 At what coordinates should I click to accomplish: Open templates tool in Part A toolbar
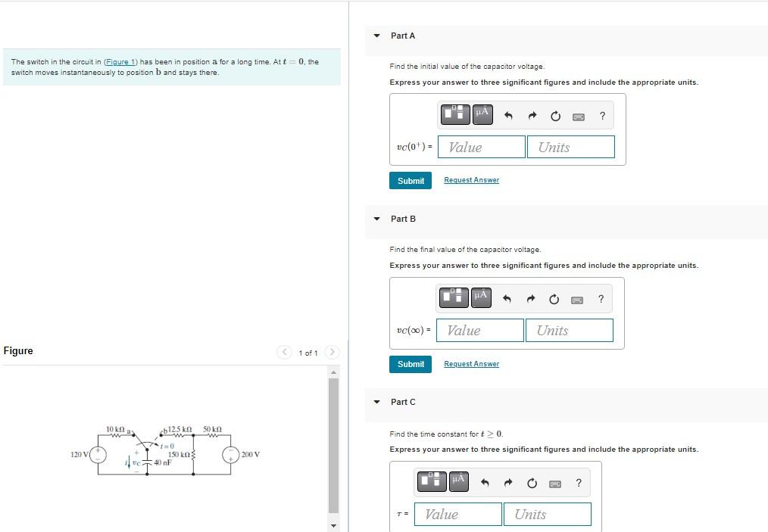click(x=455, y=114)
